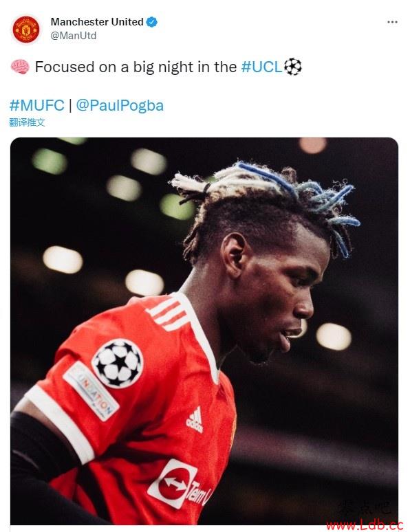Open the #UCL hashtag
Viewport: 410px width, 532px height.
(261, 67)
